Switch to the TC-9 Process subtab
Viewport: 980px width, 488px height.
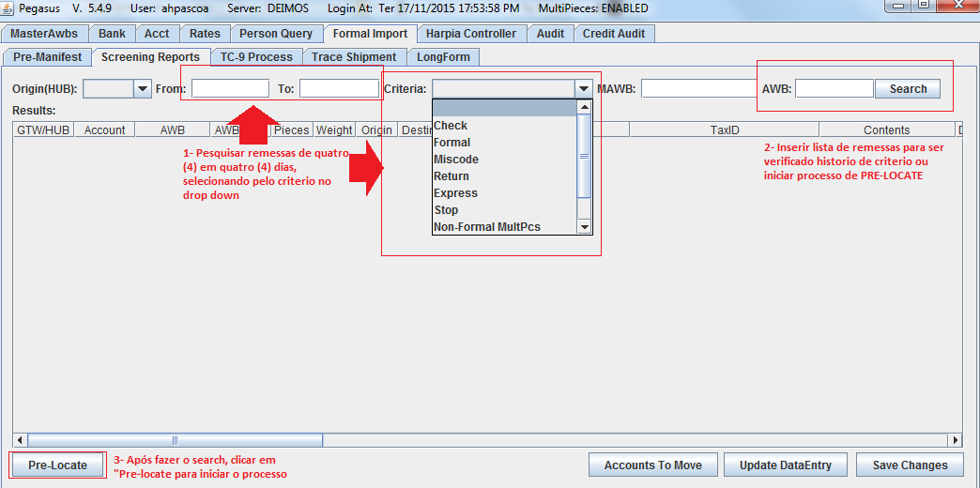[x=256, y=57]
